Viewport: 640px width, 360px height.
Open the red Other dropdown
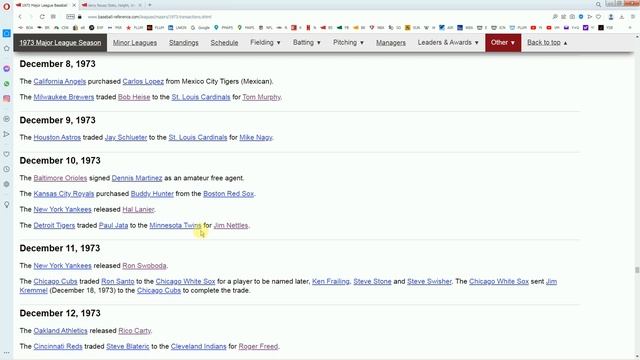point(503,42)
